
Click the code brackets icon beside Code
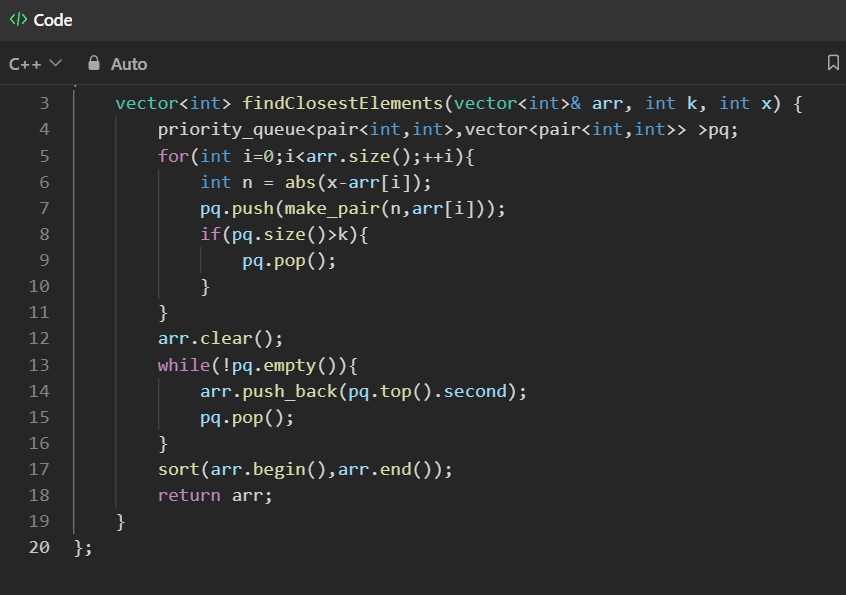(x=18, y=19)
